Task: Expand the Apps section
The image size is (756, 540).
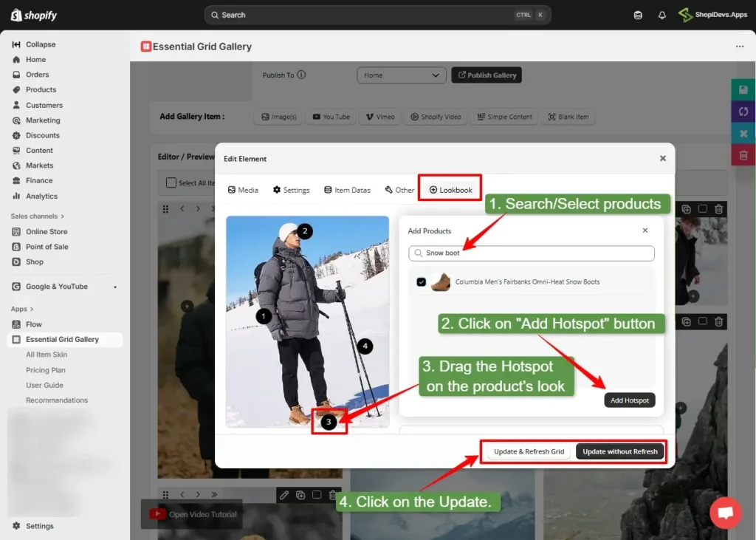Action: tap(23, 309)
